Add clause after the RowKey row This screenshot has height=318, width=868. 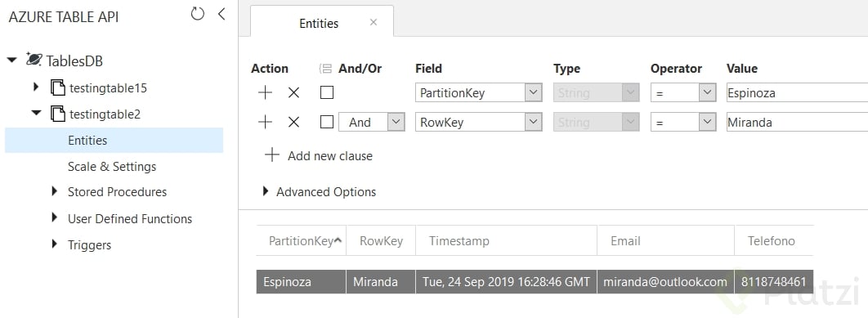point(265,123)
